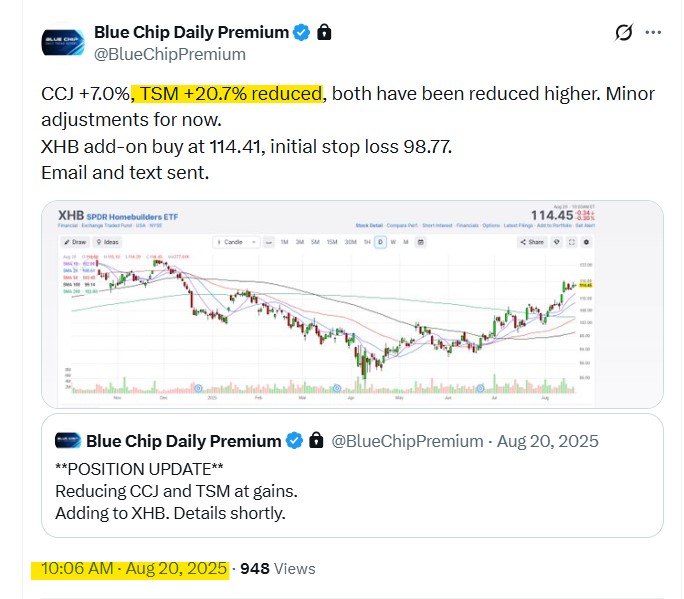
Task: Click the blue verified badge in header
Action: tap(302, 33)
